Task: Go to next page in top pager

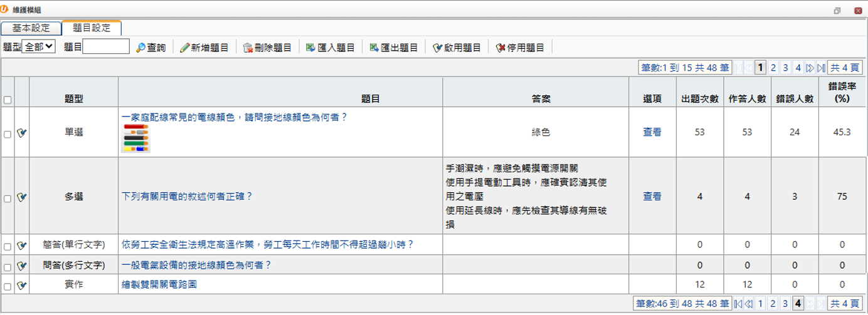Action: tap(810, 68)
